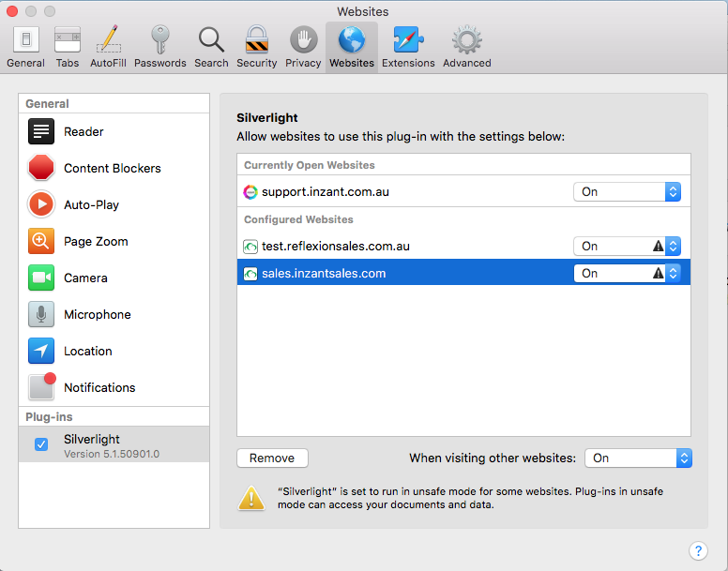728x571 pixels.
Task: Open Privacy preferences hand icon
Action: pos(303,40)
